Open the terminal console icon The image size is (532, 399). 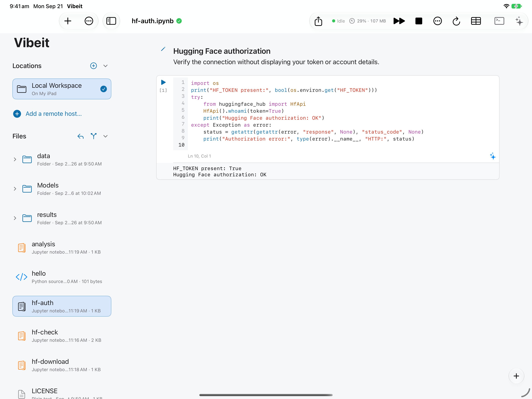pyautogui.click(x=499, y=21)
